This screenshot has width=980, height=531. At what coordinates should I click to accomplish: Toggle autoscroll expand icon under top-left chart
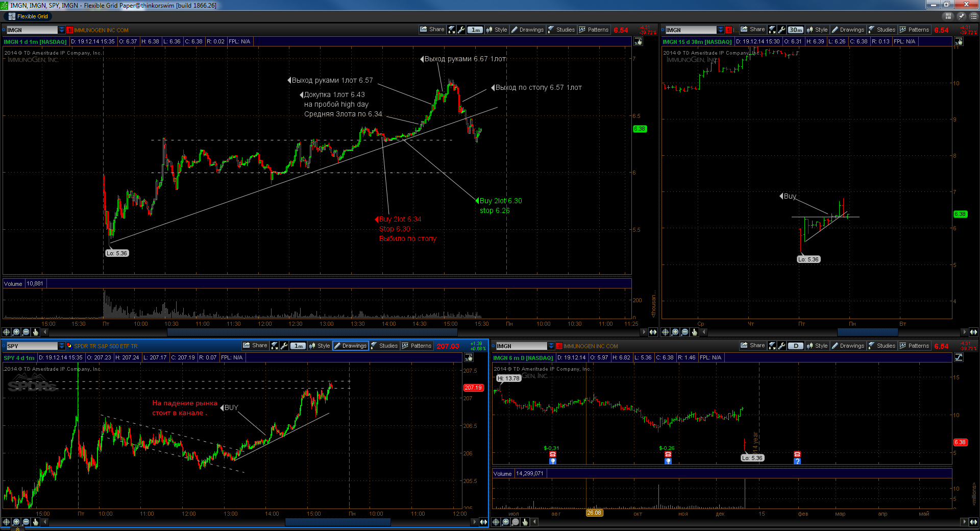[653, 332]
